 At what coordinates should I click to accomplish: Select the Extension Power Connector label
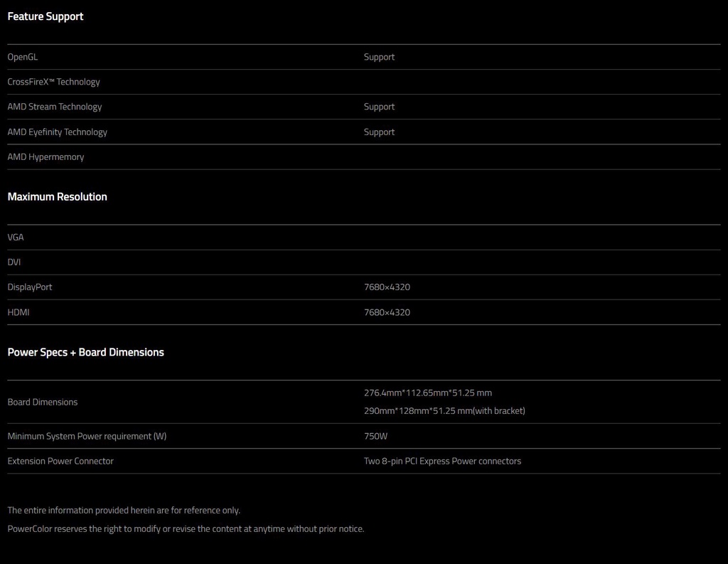60,461
